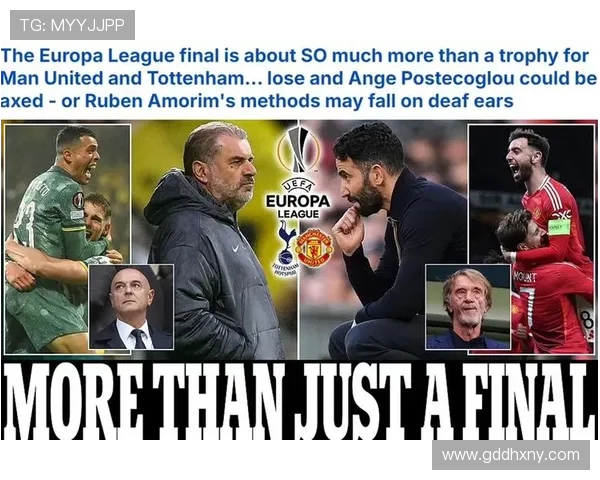The width and height of the screenshot is (600, 480).
Task: Click the MORE THAN JUST A FINAL banner
Action: pyautogui.click(x=298, y=400)
